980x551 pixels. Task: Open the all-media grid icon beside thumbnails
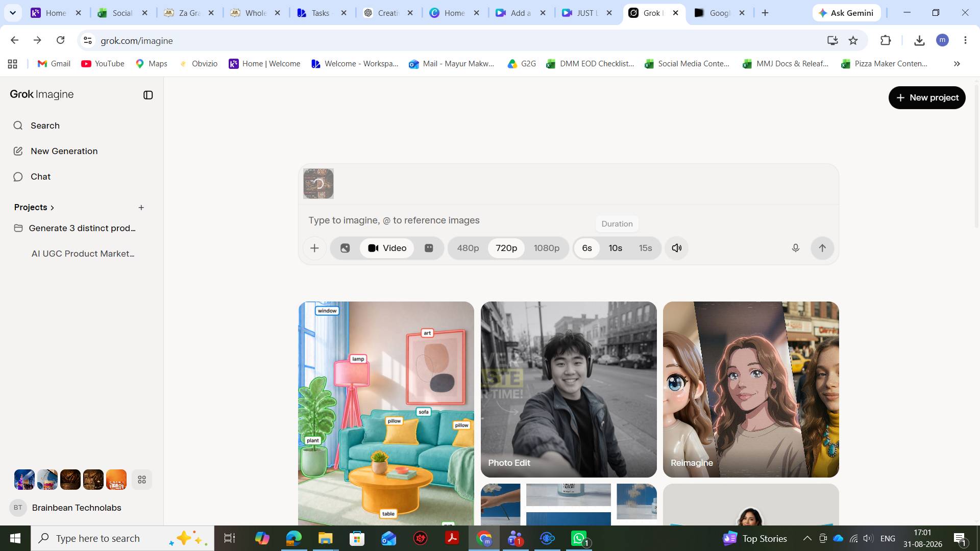[x=142, y=480]
